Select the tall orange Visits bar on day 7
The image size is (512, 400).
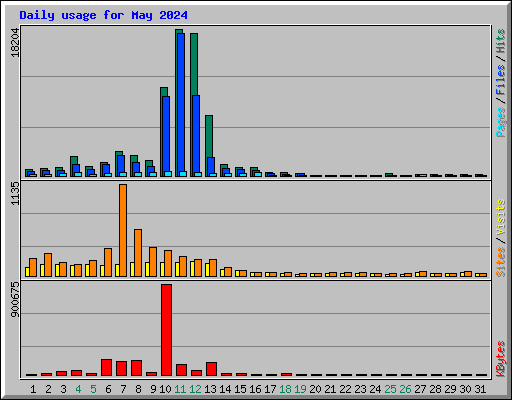click(123, 230)
